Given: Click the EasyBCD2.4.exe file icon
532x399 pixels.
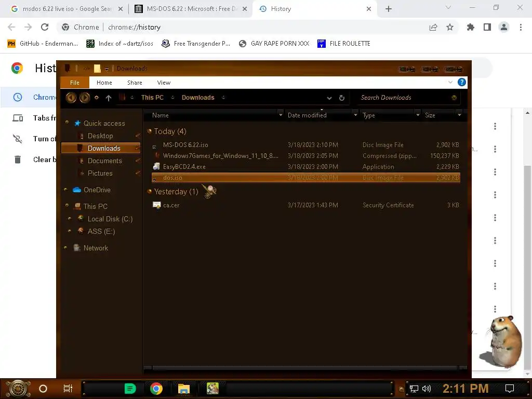Looking at the screenshot, I should pos(156,167).
